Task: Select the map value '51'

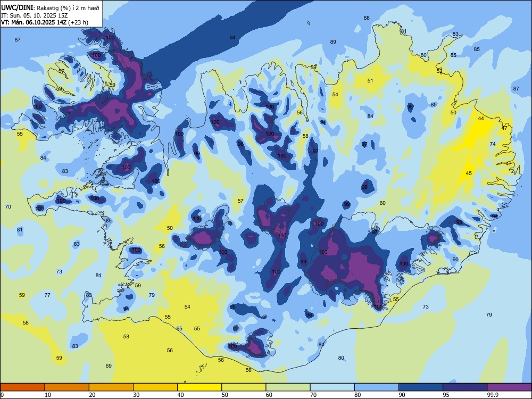Action: [370, 81]
